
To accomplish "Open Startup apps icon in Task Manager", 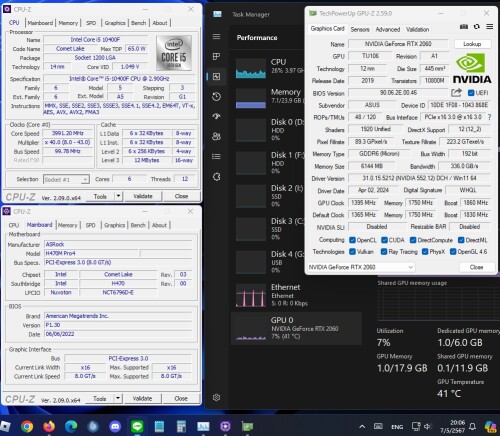I will pos(216,116).
